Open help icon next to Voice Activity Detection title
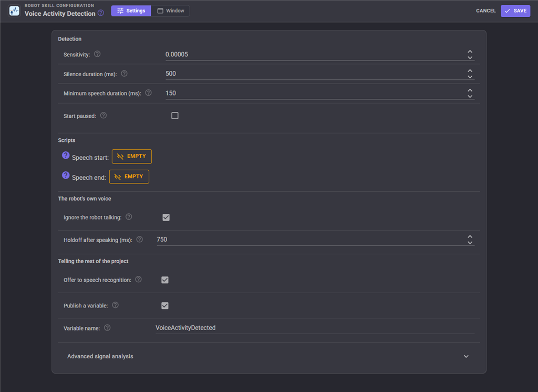The height and width of the screenshot is (392, 538). click(101, 13)
